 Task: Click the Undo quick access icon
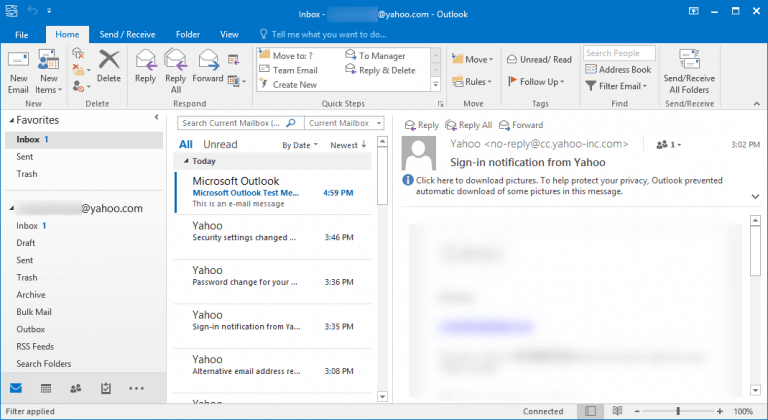[32, 10]
